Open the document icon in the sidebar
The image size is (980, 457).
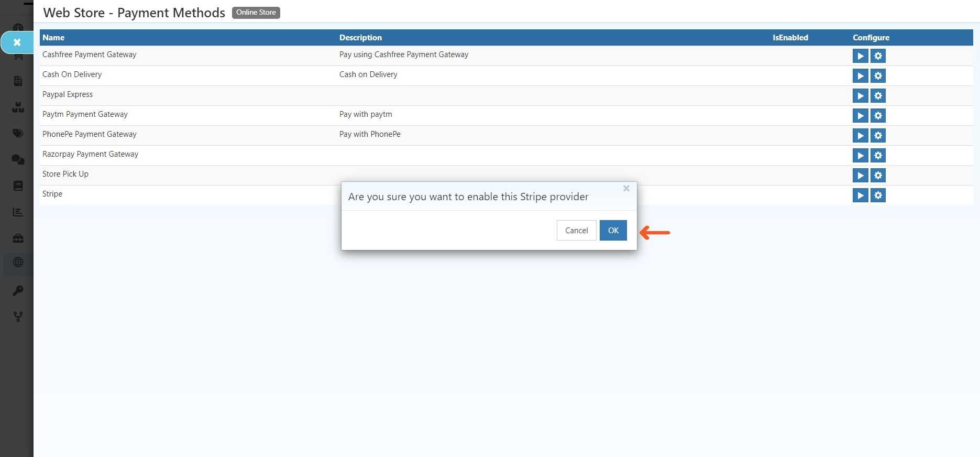[18, 81]
